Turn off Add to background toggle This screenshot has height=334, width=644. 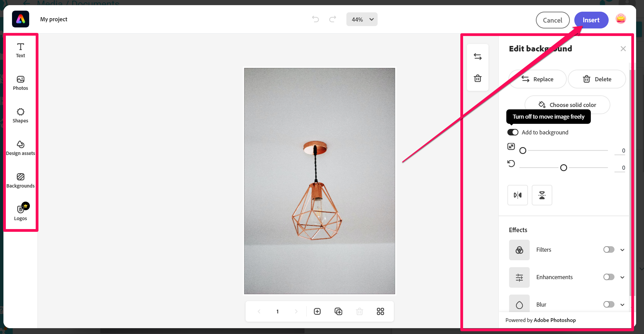[x=513, y=132]
